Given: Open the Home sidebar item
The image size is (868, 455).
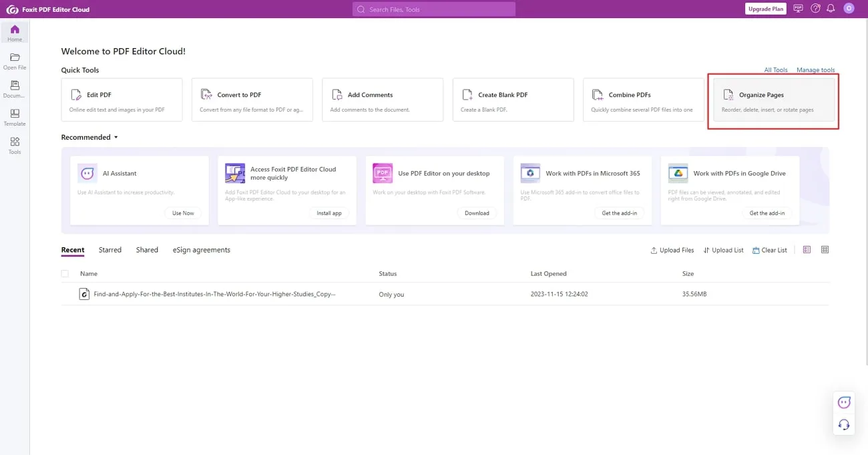Looking at the screenshot, I should [x=15, y=33].
